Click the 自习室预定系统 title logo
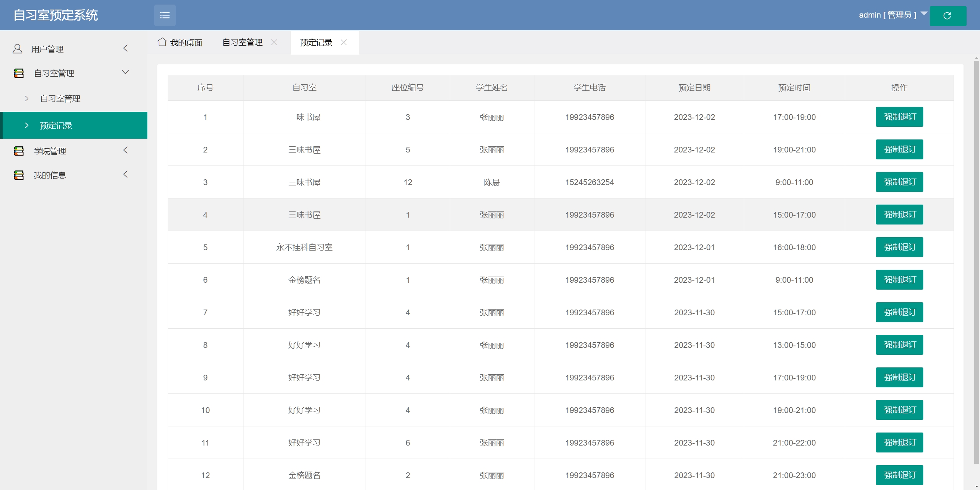This screenshot has width=980, height=490. 56,15
